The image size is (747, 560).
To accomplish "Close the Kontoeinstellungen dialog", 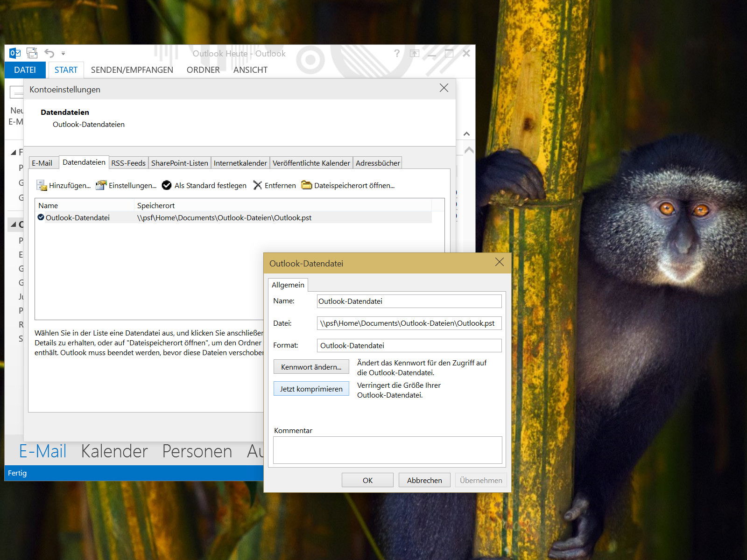I will (x=444, y=88).
